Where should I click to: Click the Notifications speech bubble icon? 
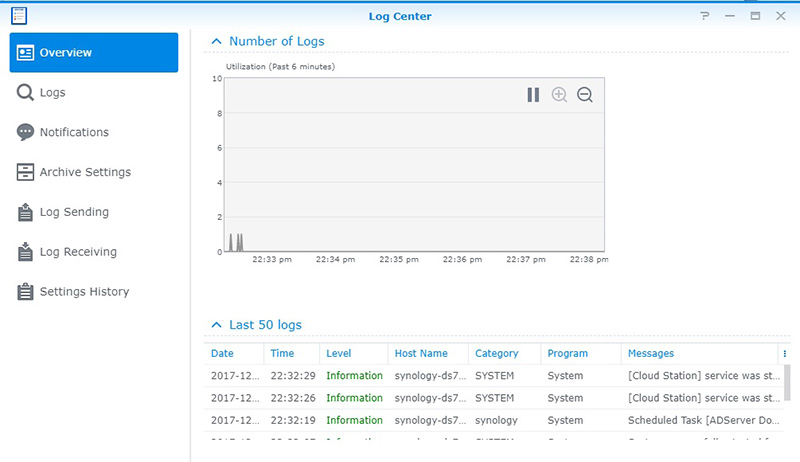(26, 132)
